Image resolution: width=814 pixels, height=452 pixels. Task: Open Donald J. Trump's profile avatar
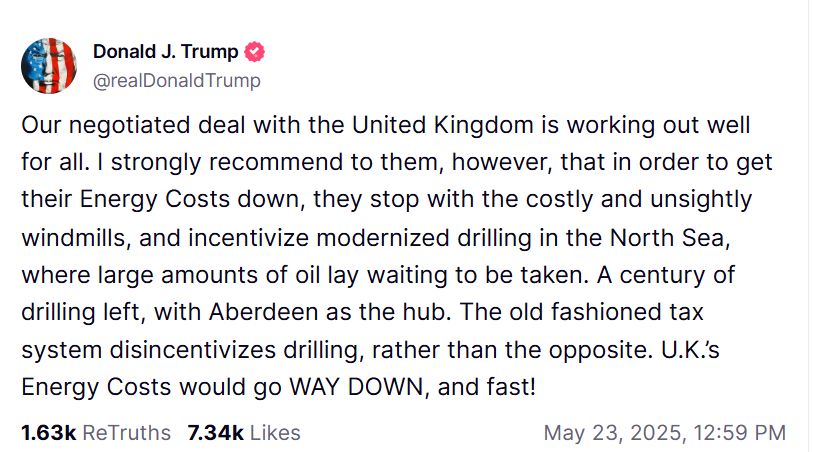49,65
